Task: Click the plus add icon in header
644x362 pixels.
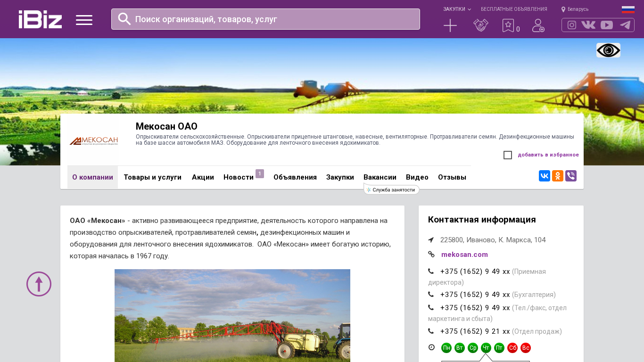Action: (x=450, y=25)
